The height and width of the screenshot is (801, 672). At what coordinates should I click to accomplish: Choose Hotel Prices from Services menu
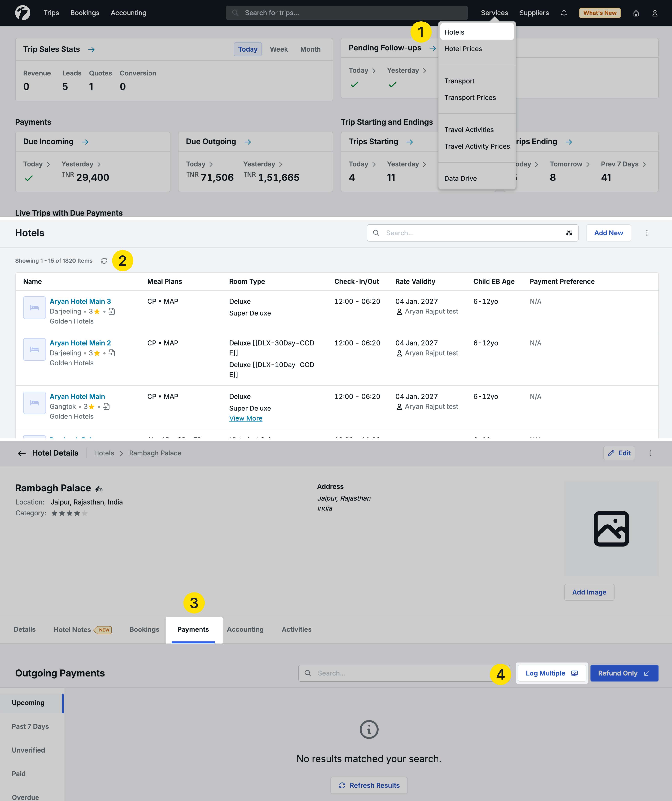(x=463, y=49)
